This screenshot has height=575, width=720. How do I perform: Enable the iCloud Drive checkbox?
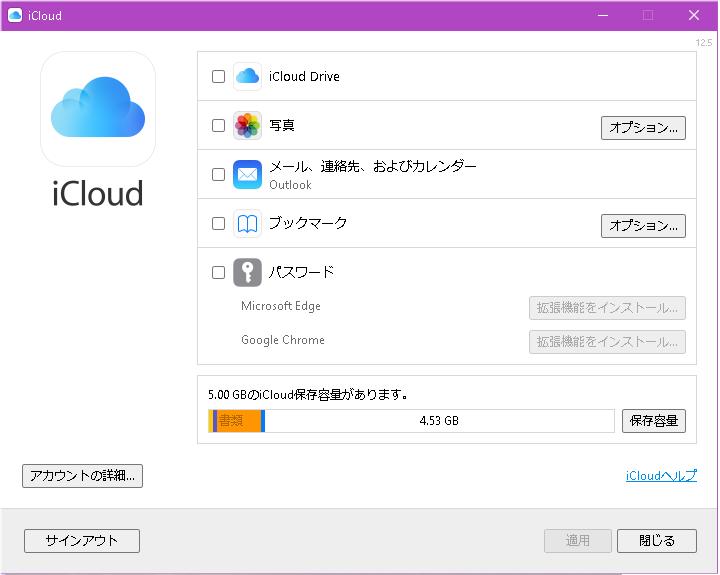pyautogui.click(x=219, y=77)
